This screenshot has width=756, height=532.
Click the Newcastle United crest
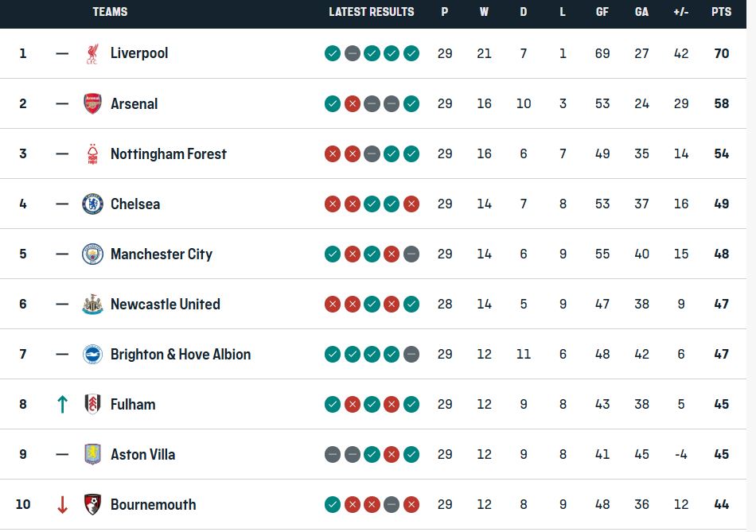pos(94,304)
